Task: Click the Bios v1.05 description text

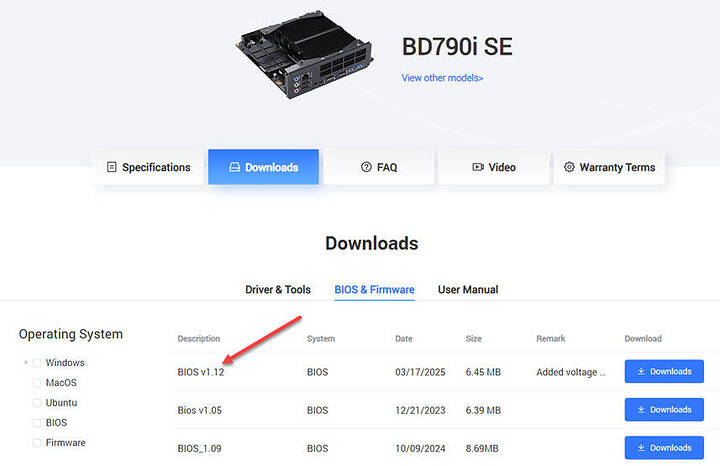Action: tap(199, 410)
